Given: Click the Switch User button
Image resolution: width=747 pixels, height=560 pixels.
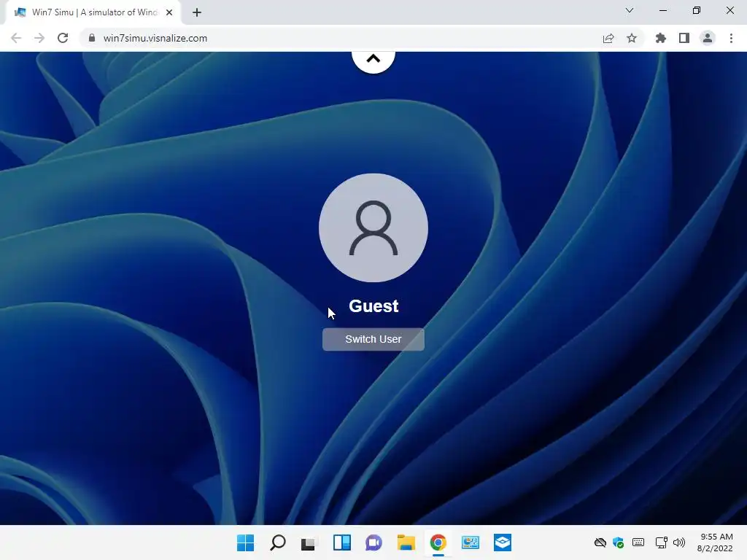Looking at the screenshot, I should [x=373, y=339].
